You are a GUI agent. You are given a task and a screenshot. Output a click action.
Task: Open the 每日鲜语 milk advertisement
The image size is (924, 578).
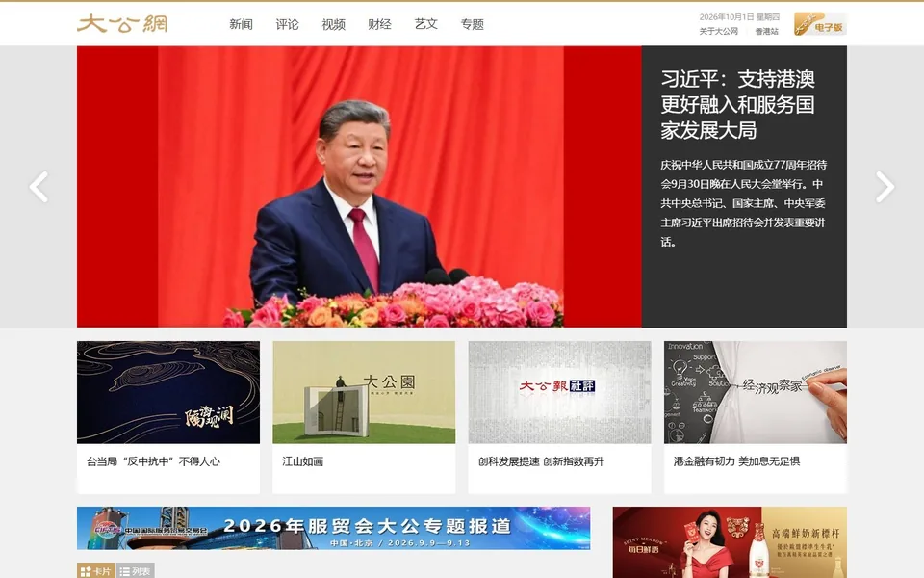[730, 542]
